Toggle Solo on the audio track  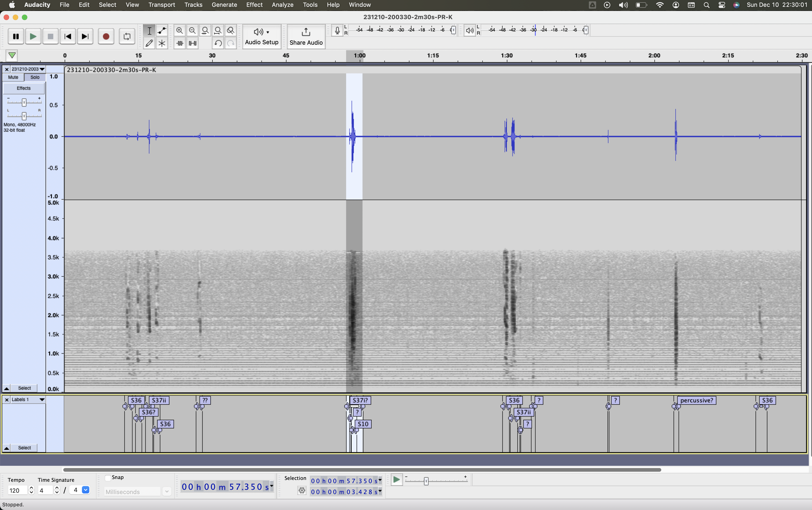pyautogui.click(x=35, y=77)
